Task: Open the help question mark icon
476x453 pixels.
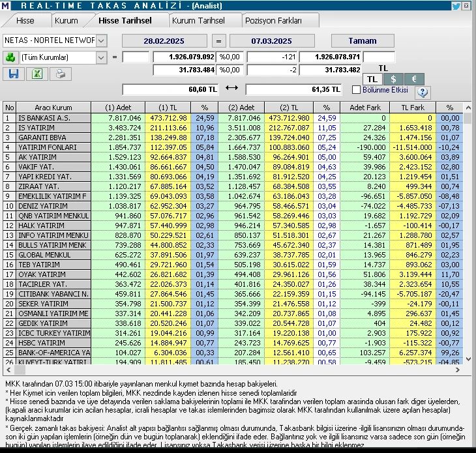Action: (423, 93)
